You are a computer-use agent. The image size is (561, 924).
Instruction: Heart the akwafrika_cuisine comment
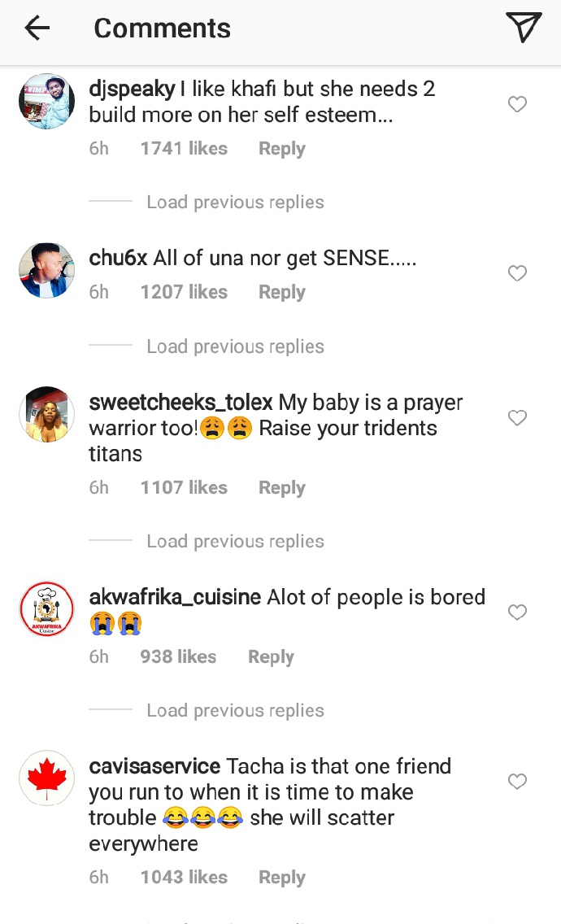point(517,612)
